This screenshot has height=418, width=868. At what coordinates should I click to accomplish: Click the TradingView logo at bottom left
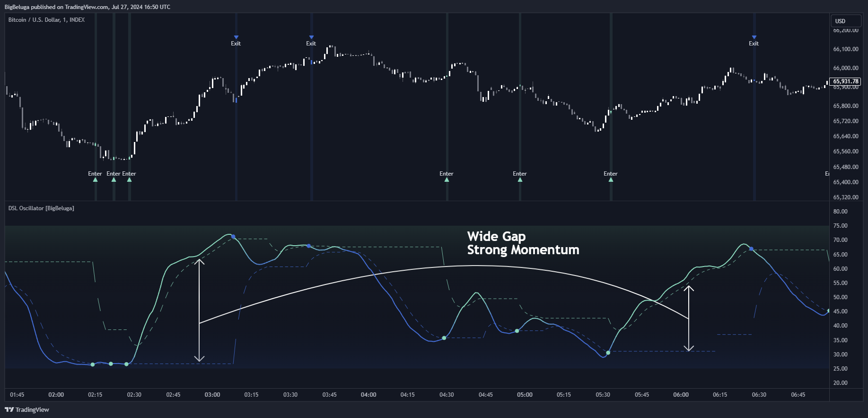pyautogui.click(x=27, y=409)
